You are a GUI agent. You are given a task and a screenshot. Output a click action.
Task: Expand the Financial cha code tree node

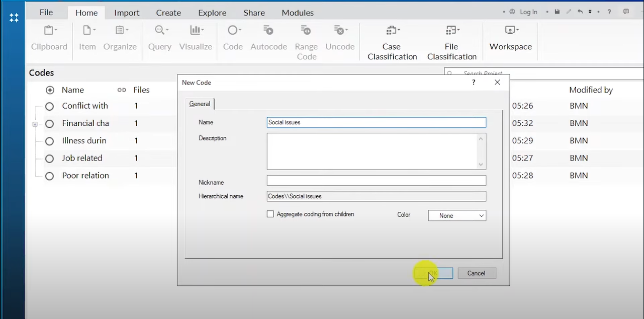[35, 124]
